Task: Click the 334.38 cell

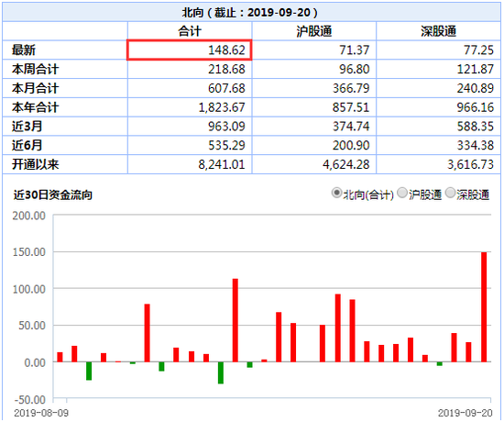Action: [438, 145]
